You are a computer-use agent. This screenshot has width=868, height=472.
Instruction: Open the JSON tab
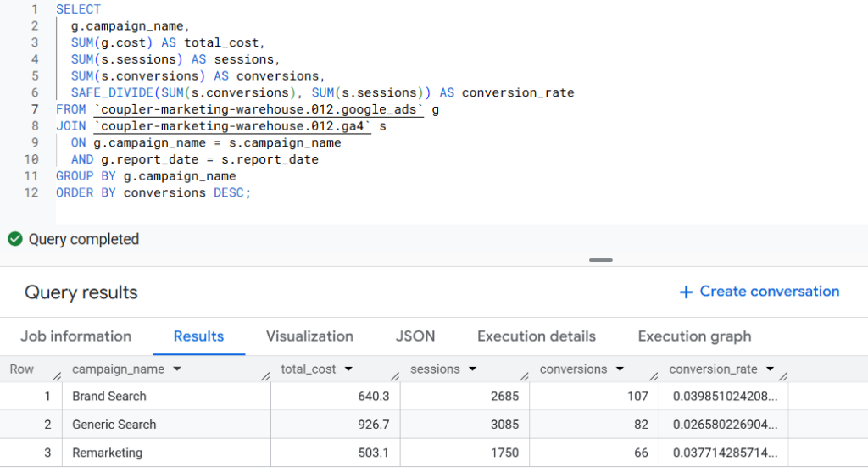(x=415, y=336)
